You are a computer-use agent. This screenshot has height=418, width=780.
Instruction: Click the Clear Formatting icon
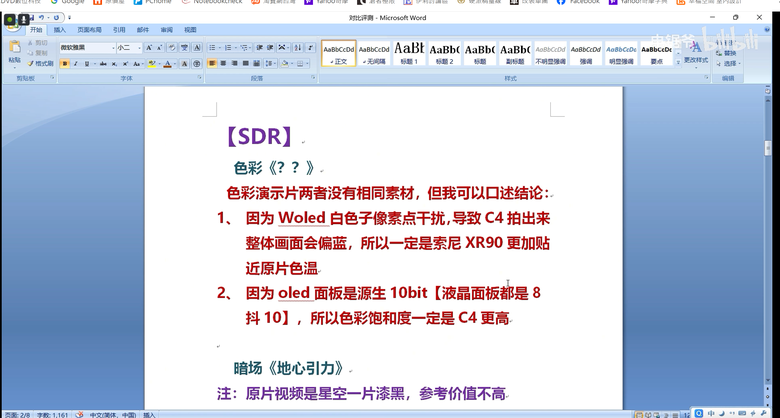coord(172,48)
